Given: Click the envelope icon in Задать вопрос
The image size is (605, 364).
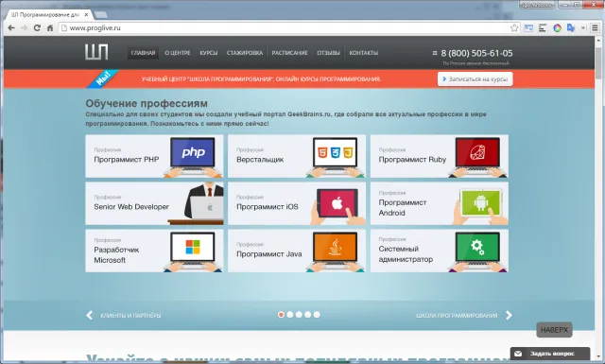Looking at the screenshot, I should (x=518, y=354).
